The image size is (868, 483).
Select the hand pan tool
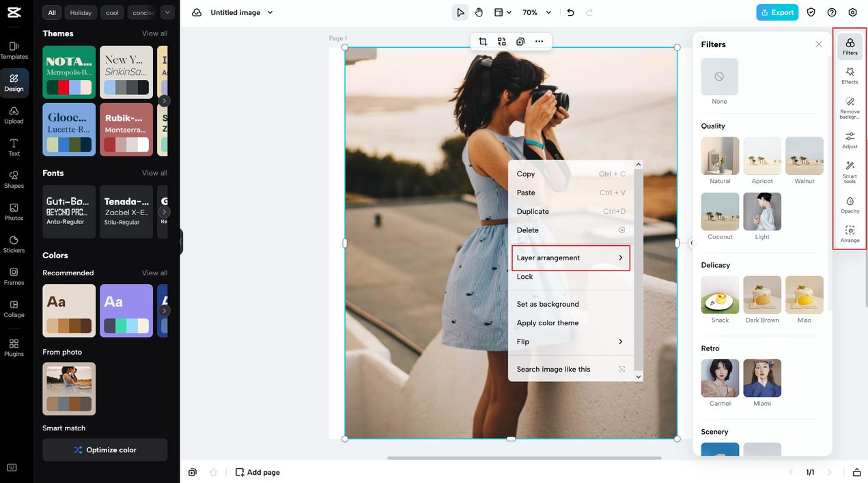tap(479, 12)
